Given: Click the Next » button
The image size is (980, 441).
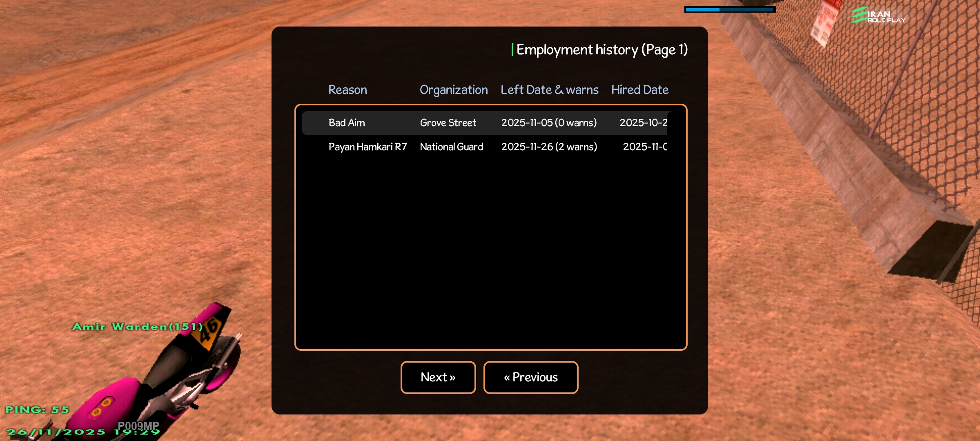Looking at the screenshot, I should pyautogui.click(x=438, y=377).
